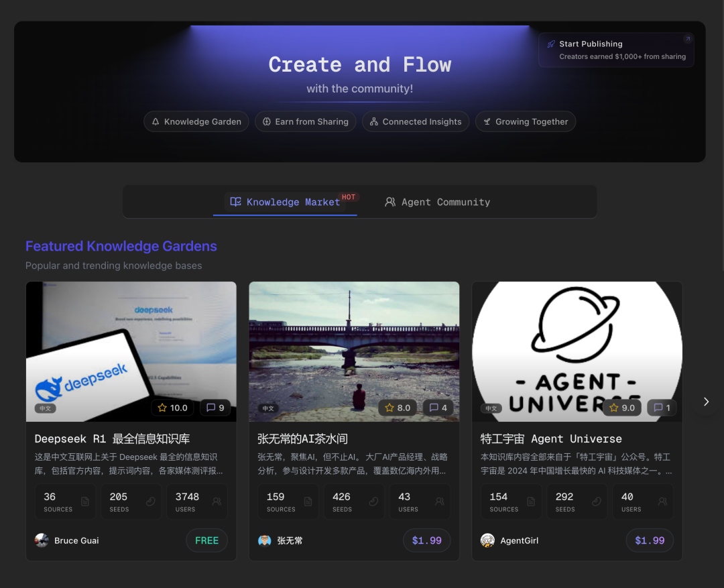Click the FREE button on Deepseek card
This screenshot has width=724, height=588.
[207, 540]
